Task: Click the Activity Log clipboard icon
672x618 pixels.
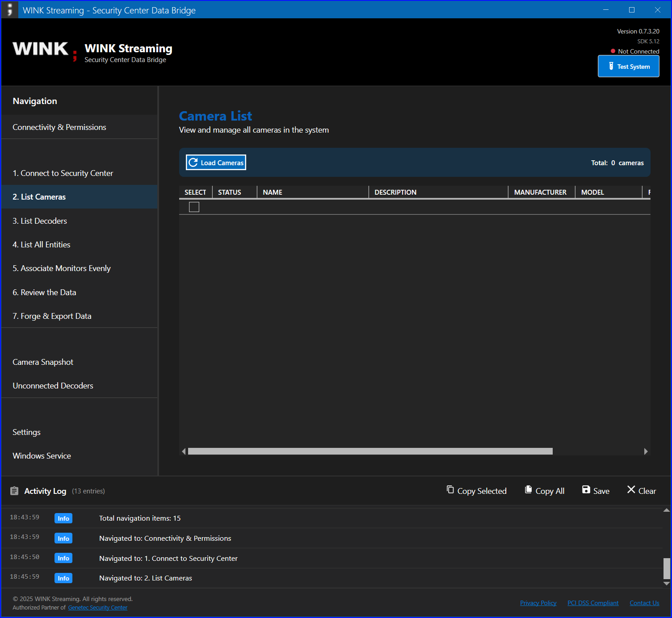Action: pyautogui.click(x=14, y=491)
